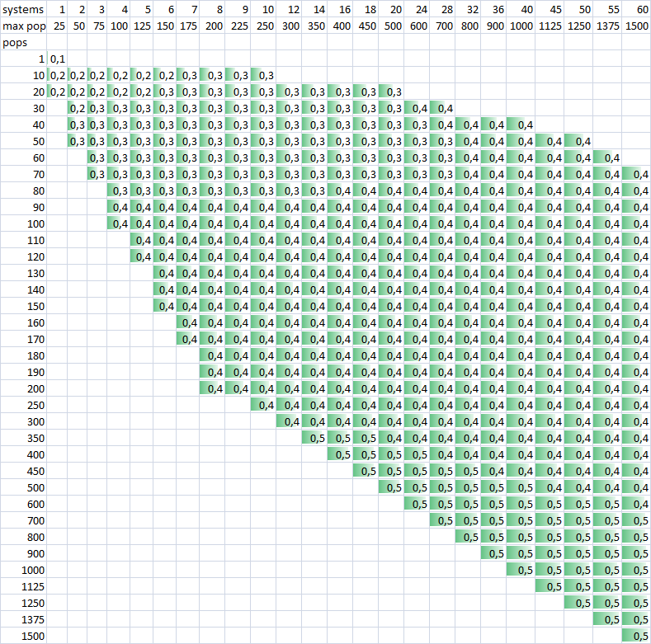651x644 pixels.
Task: Click the only 0,2 cell in row 30
Action: (x=78, y=108)
